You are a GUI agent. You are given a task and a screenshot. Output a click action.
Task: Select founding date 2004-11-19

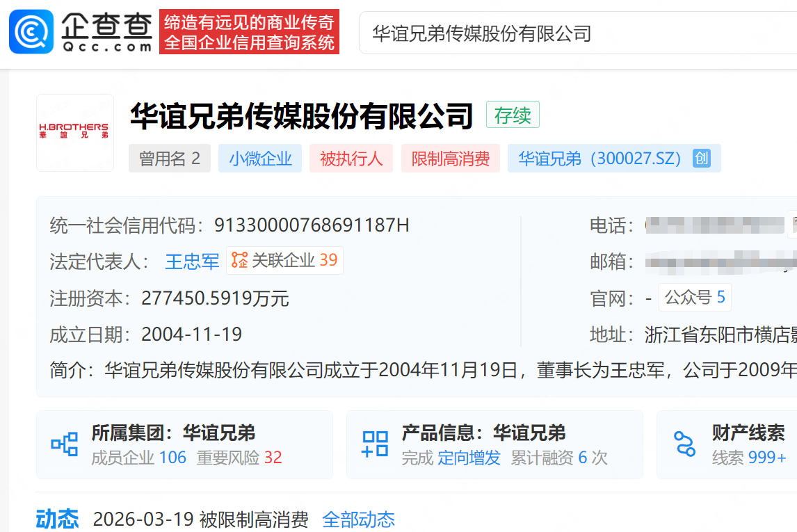coord(192,334)
